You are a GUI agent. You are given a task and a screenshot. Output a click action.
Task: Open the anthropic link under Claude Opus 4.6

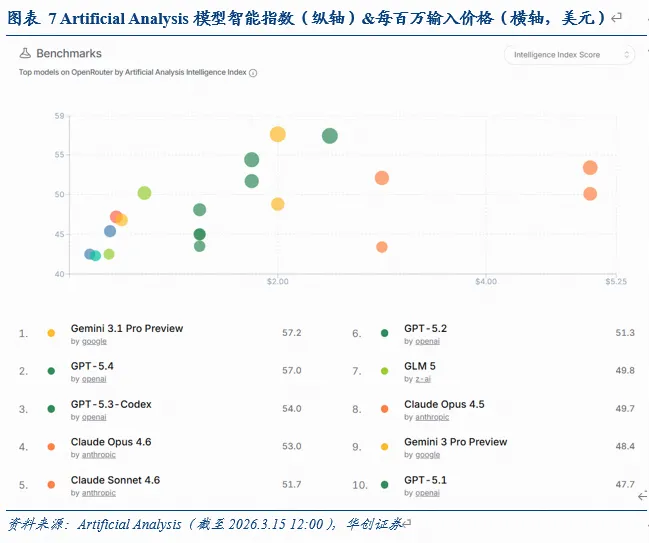99,455
